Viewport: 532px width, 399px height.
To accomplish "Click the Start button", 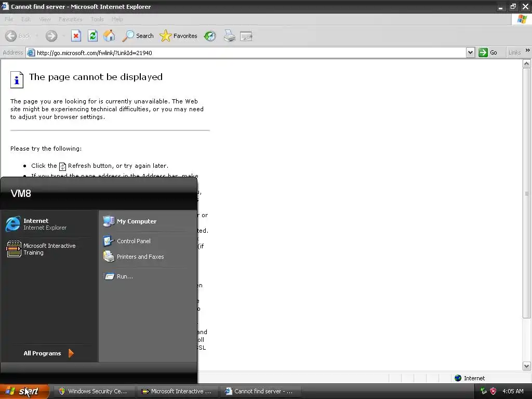I will click(24, 391).
